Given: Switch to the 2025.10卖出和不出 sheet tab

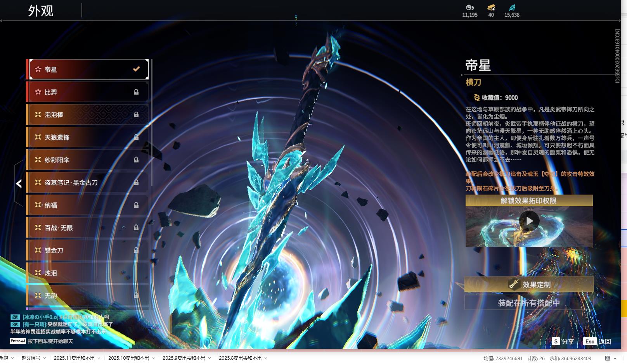Looking at the screenshot, I should click(x=128, y=358).
